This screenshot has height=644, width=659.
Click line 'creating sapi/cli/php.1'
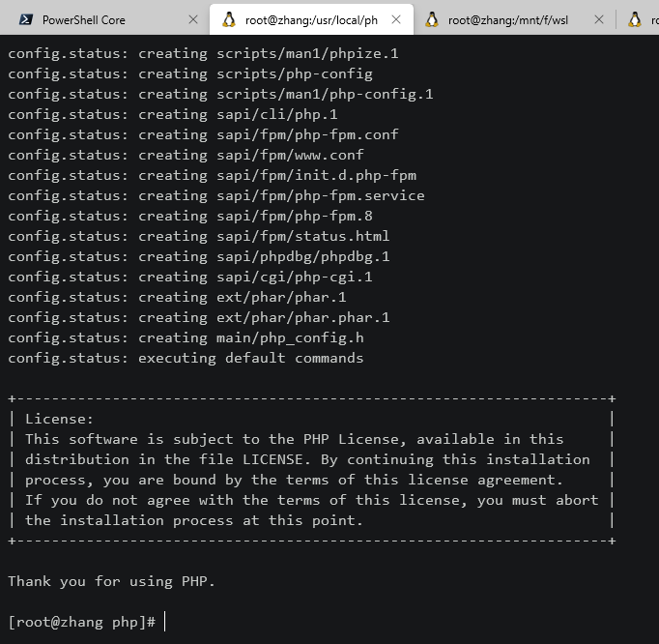tap(173, 114)
